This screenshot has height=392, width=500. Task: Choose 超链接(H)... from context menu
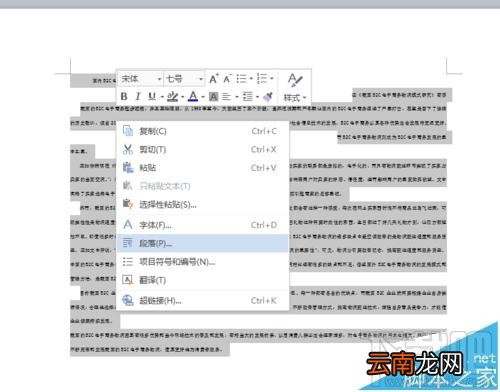tap(203, 300)
